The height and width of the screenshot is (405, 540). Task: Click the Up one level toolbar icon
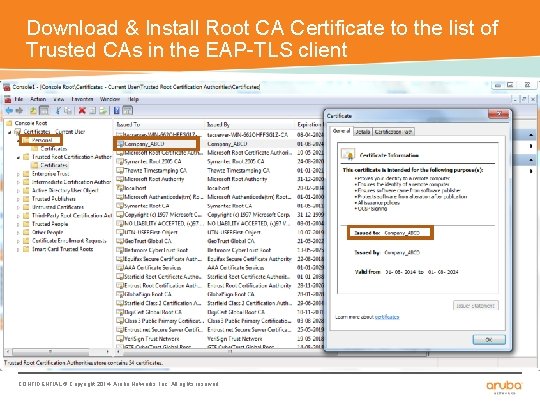click(x=33, y=111)
